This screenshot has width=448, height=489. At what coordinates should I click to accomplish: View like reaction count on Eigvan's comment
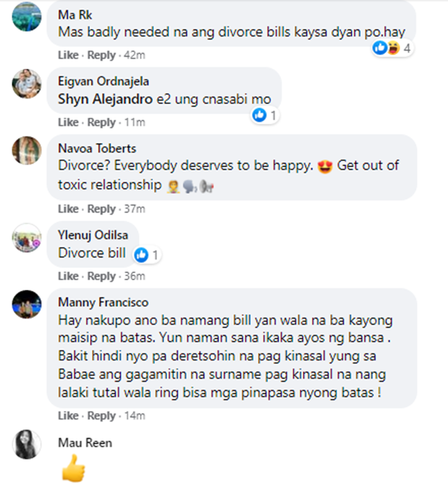click(265, 115)
